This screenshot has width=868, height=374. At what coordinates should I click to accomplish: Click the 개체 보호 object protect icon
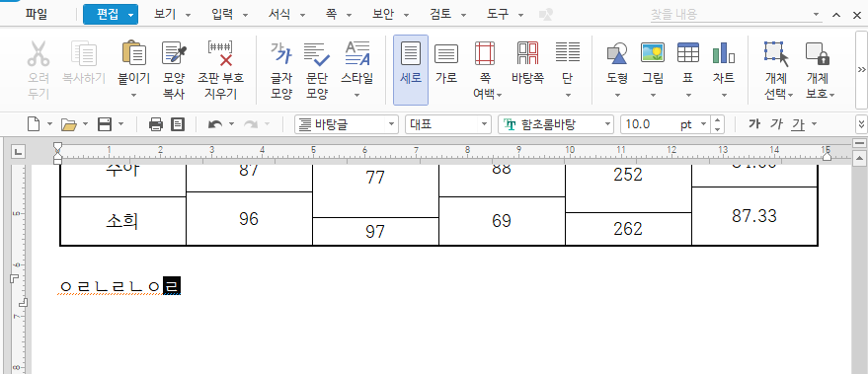[x=818, y=54]
